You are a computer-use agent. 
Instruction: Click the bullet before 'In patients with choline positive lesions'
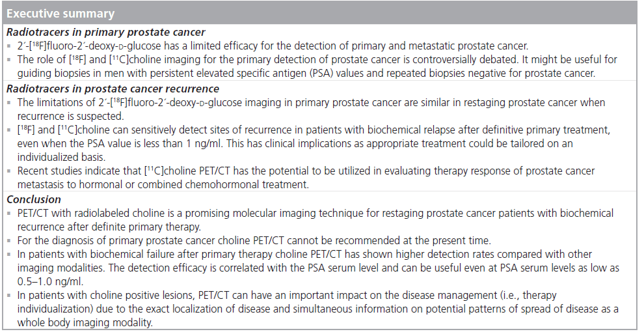click(x=10, y=296)
